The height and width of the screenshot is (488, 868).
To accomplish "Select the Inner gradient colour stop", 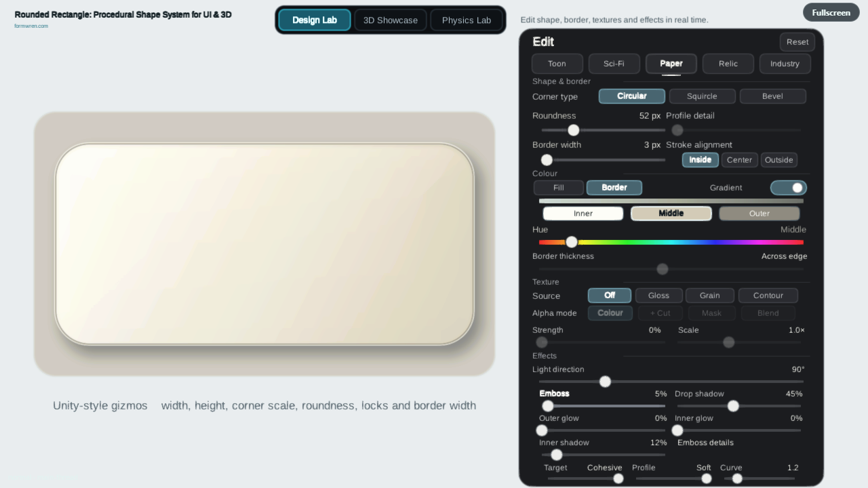I will pyautogui.click(x=583, y=213).
